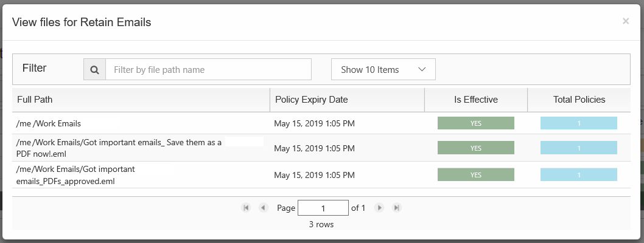Click YES badge for emails_PDFs_approved.eml
The image size is (644, 243).
pyautogui.click(x=475, y=174)
